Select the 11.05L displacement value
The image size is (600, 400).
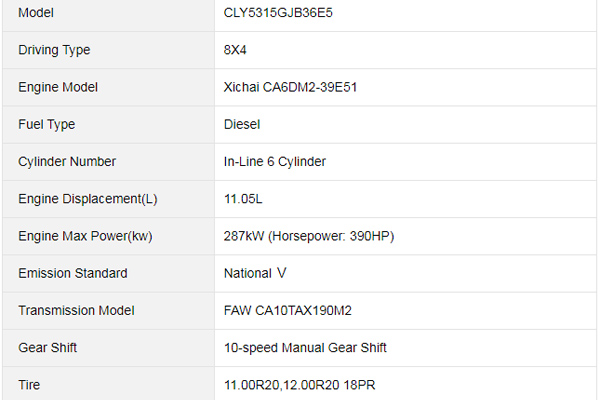click(243, 199)
